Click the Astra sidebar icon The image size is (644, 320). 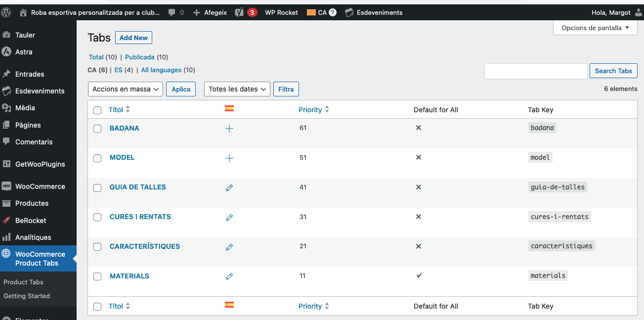(6, 51)
